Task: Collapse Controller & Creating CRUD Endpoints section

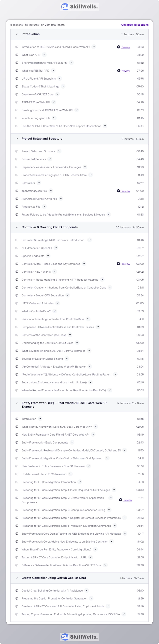Action: click(x=79, y=228)
